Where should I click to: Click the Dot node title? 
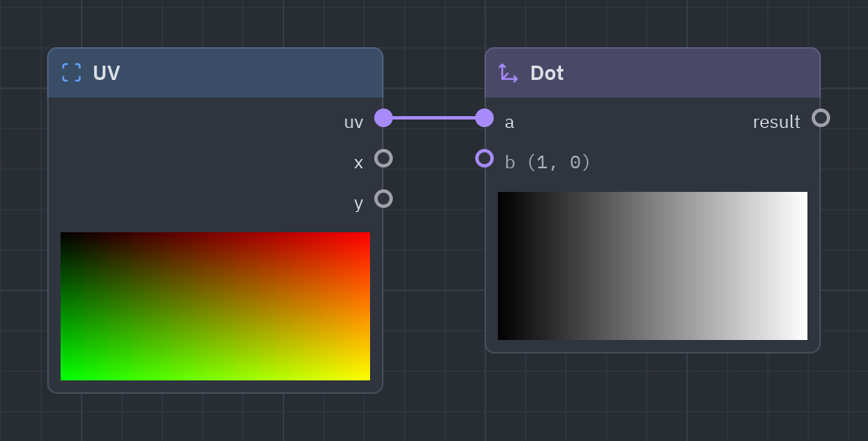pyautogui.click(x=547, y=73)
